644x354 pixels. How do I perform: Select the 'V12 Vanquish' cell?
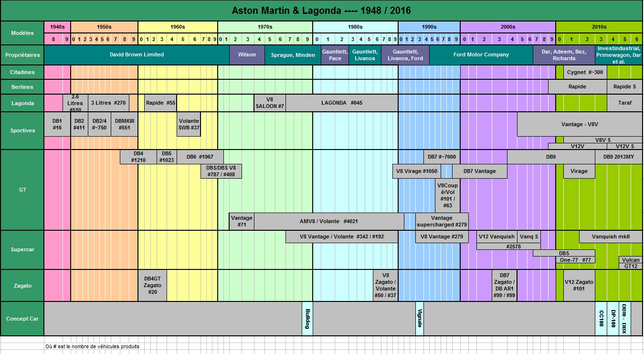[497, 236]
